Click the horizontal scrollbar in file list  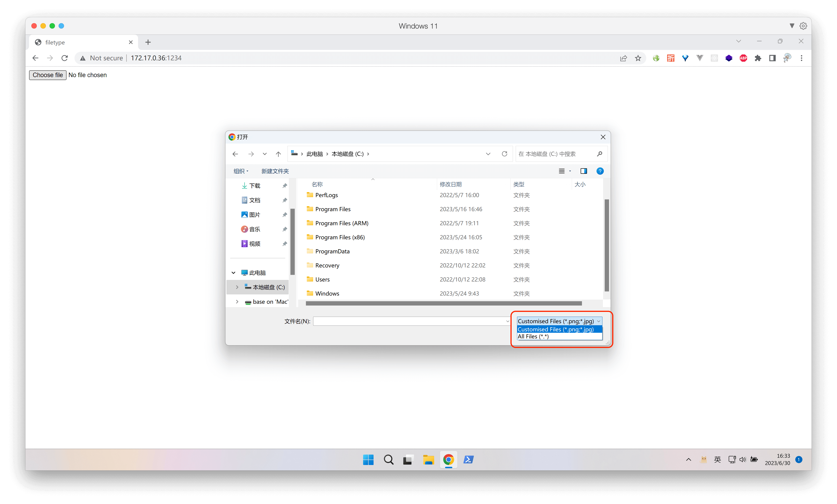tap(443, 303)
